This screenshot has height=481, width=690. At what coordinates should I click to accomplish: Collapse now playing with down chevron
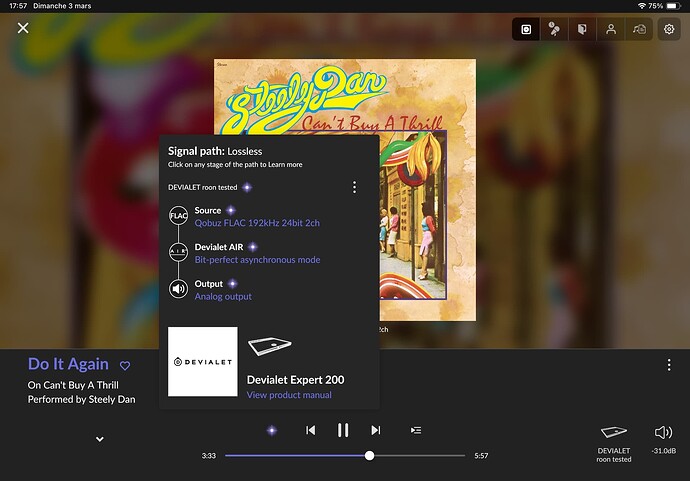click(x=100, y=439)
